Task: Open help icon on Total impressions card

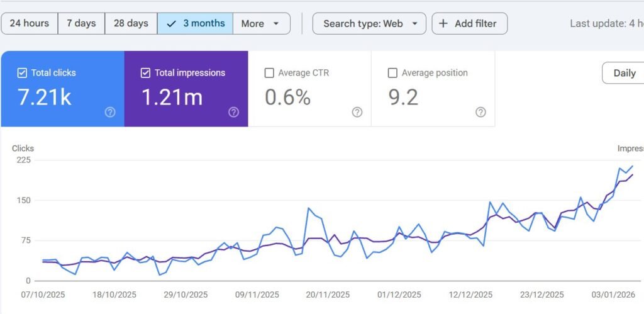Action: tap(234, 112)
